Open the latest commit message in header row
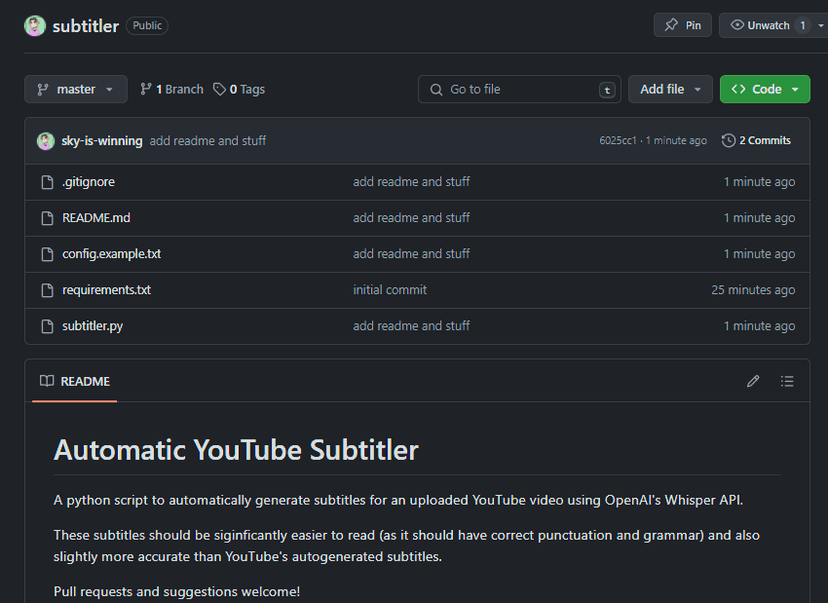828x603 pixels. point(208,141)
